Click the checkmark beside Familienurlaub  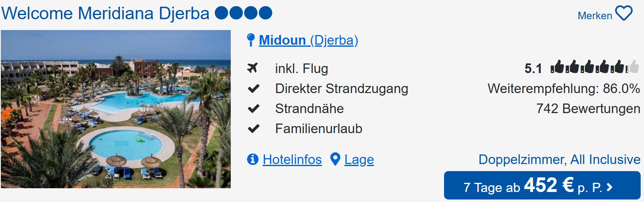pos(253,129)
